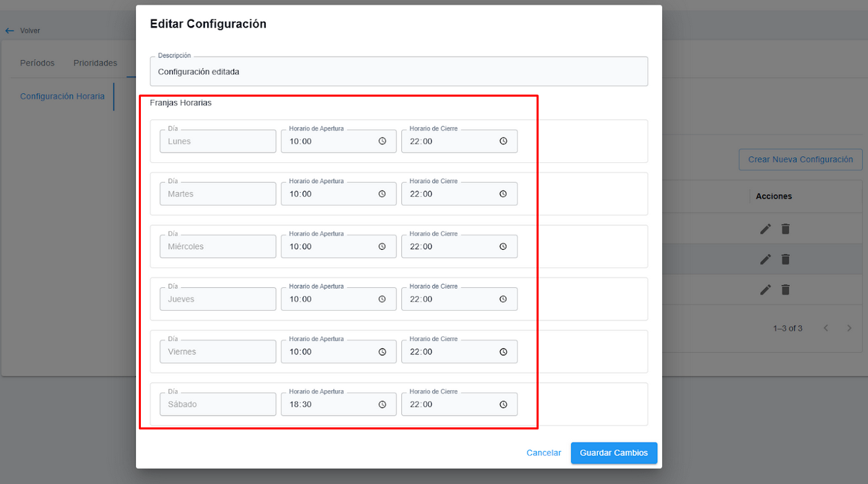Viewport: 868px width, 484px height.
Task: Click the pagination previous page arrow
Action: (x=826, y=328)
